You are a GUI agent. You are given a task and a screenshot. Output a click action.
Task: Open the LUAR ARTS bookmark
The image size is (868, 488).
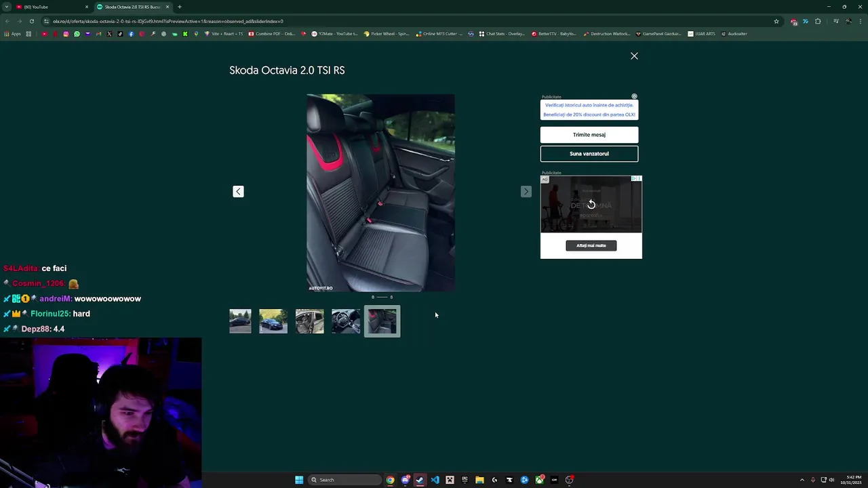(701, 34)
